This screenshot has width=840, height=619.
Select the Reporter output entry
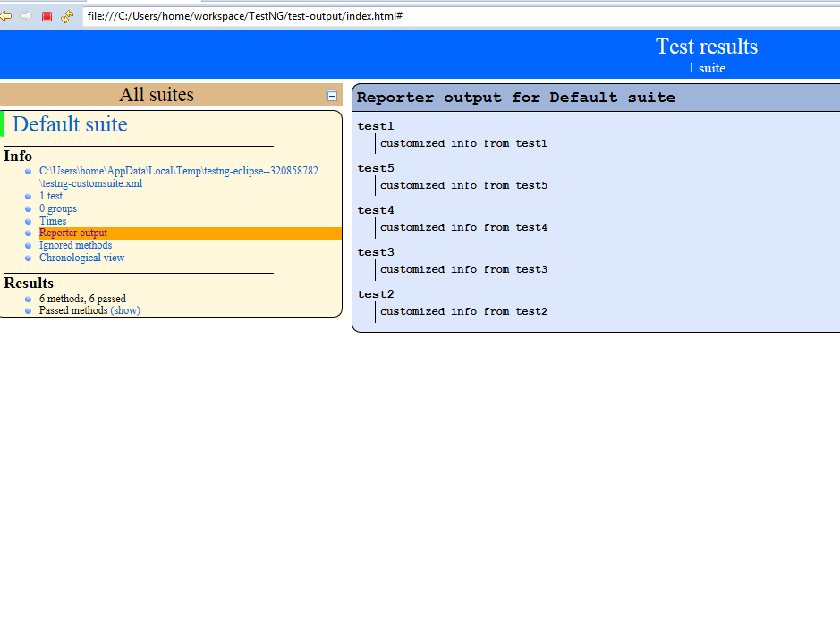tap(72, 233)
